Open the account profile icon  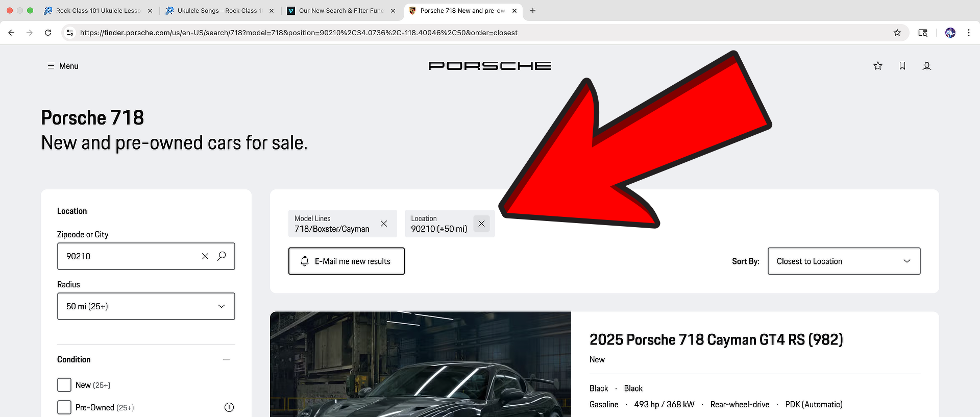pyautogui.click(x=927, y=66)
